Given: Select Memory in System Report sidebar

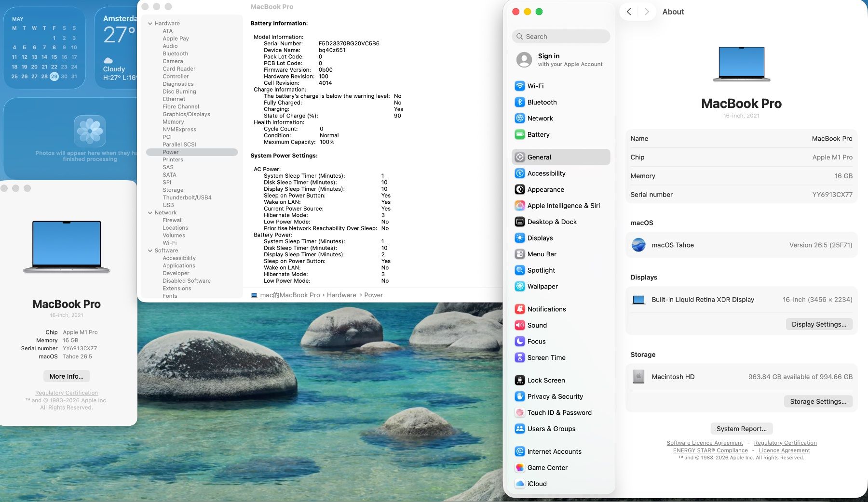Looking at the screenshot, I should tap(173, 122).
